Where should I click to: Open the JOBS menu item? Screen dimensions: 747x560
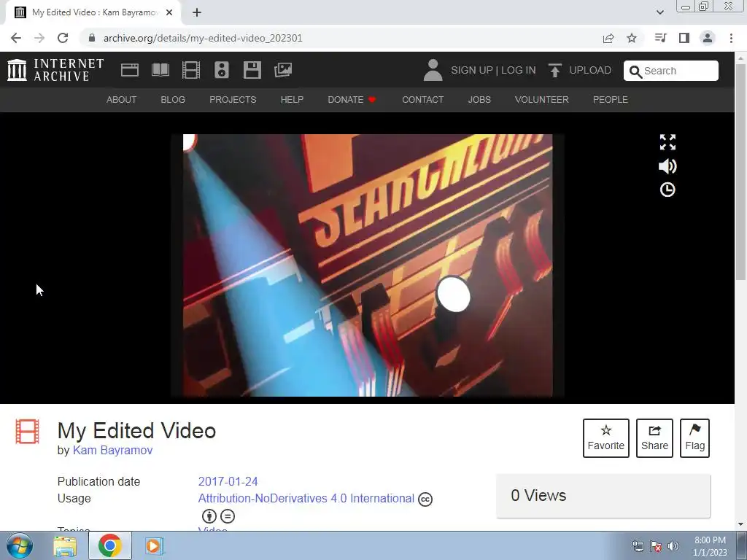479,99
